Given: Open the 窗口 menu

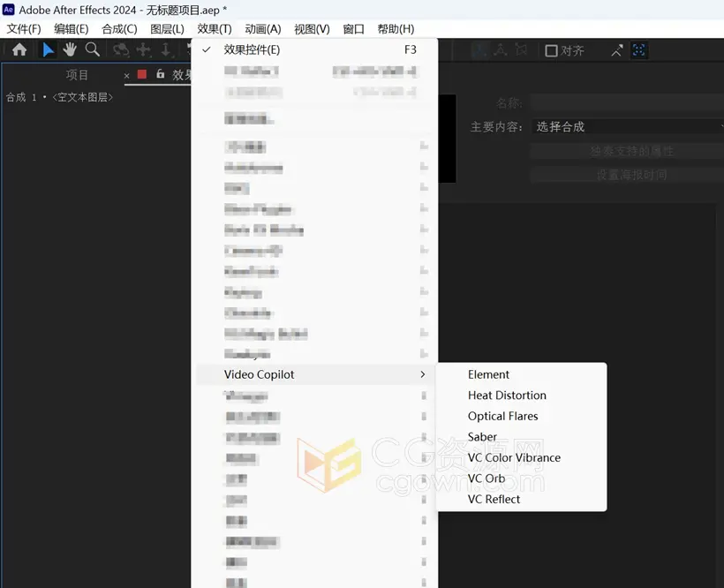Looking at the screenshot, I should pos(354,29).
